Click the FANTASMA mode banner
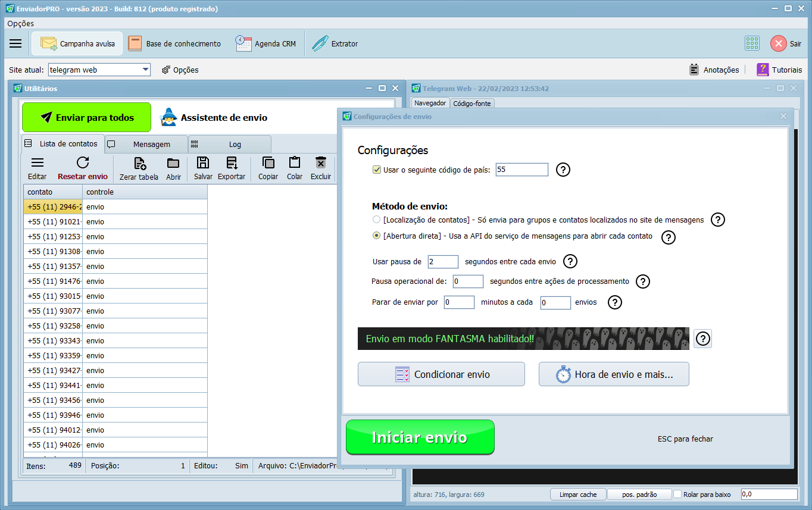This screenshot has height=510, width=812. (x=523, y=339)
